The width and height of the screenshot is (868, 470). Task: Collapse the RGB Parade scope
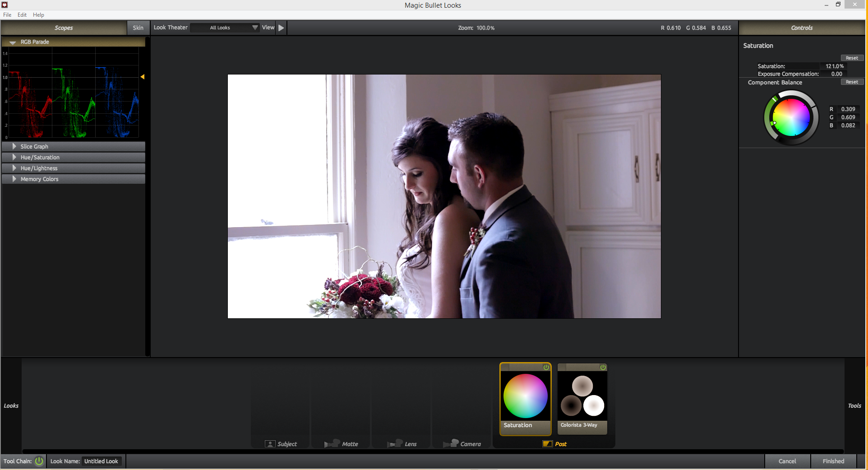tap(13, 42)
